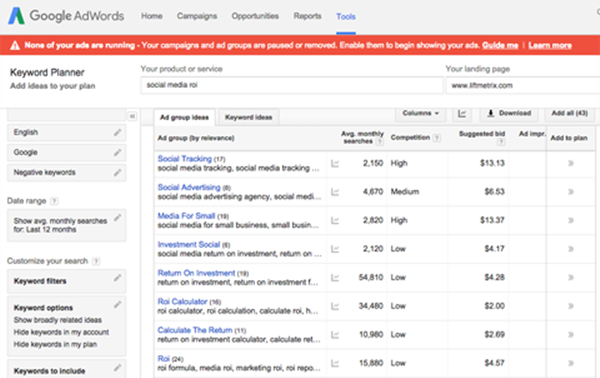
Task: Open Avg. monthly searches help icon
Action: pos(379,142)
